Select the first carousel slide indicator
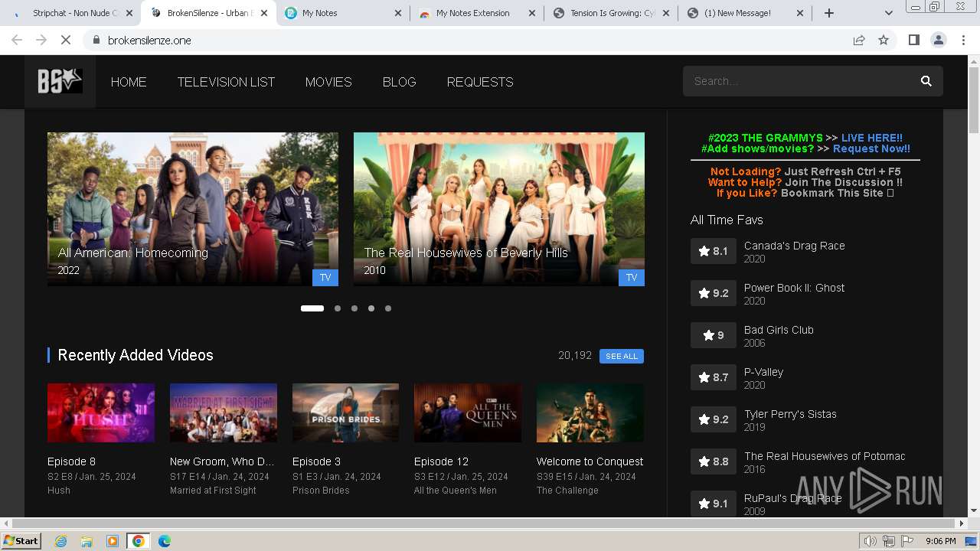The height and width of the screenshot is (551, 980). (312, 308)
